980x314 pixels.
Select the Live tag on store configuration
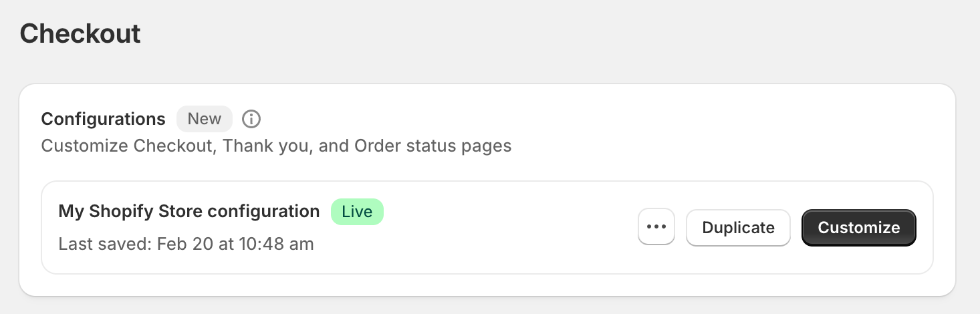pyautogui.click(x=357, y=212)
